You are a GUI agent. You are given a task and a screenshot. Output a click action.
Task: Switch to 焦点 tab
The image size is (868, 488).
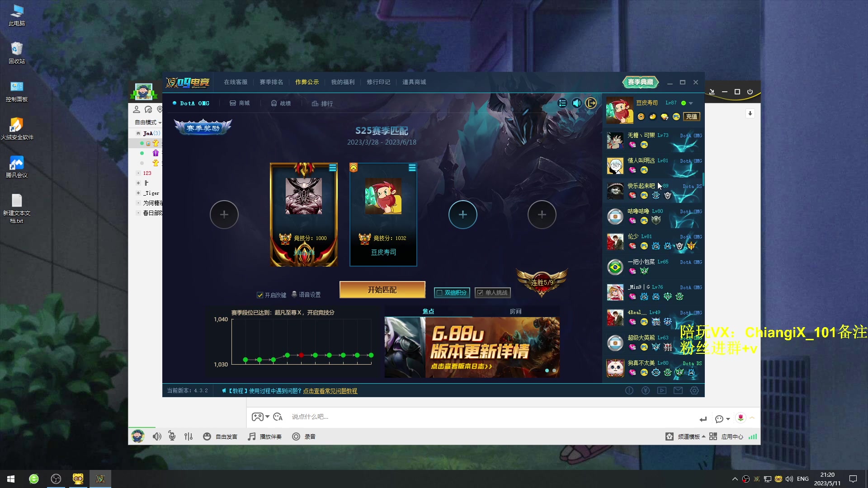pos(428,311)
